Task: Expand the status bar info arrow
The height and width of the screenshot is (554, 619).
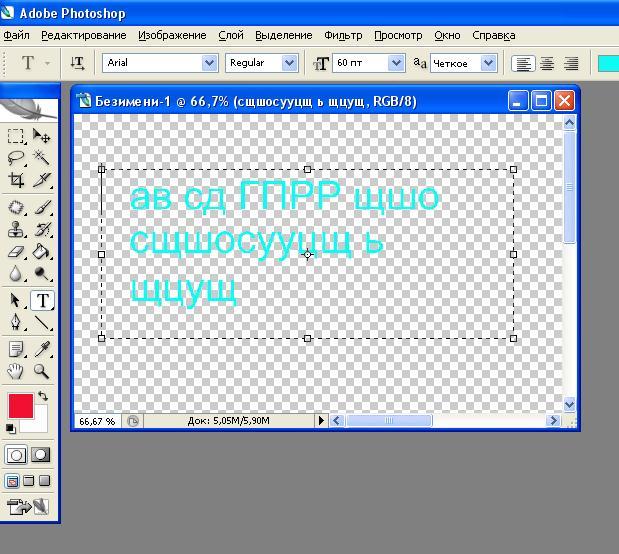Action: pos(321,421)
